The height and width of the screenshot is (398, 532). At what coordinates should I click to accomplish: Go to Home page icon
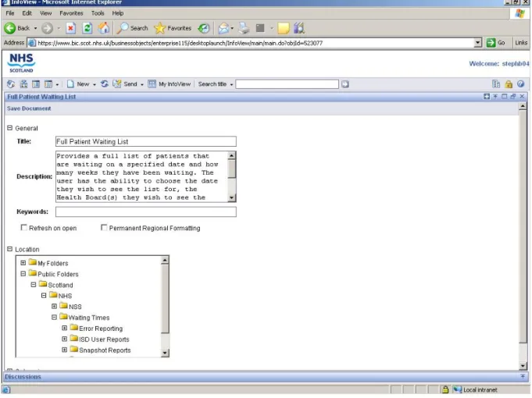click(104, 28)
